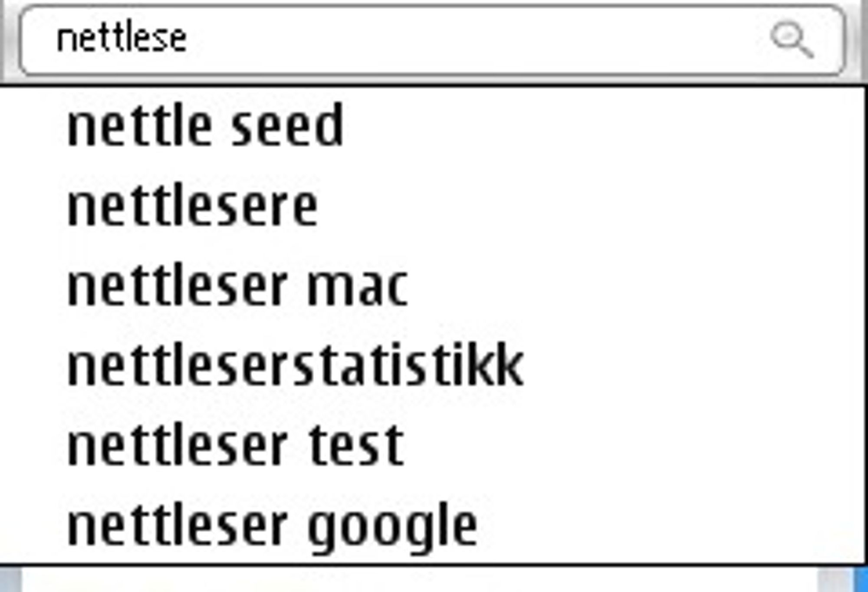This screenshot has width=868, height=592.
Task: Select the "nettle seed" suggestion
Action: [x=432, y=125]
